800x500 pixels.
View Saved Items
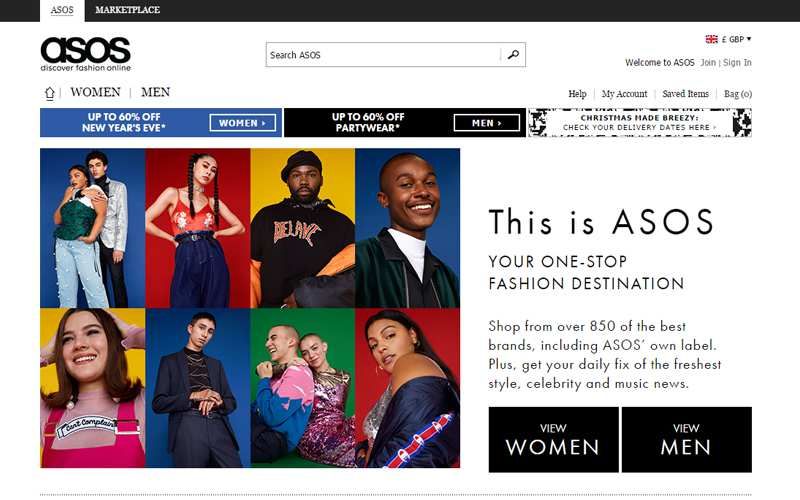tap(685, 94)
